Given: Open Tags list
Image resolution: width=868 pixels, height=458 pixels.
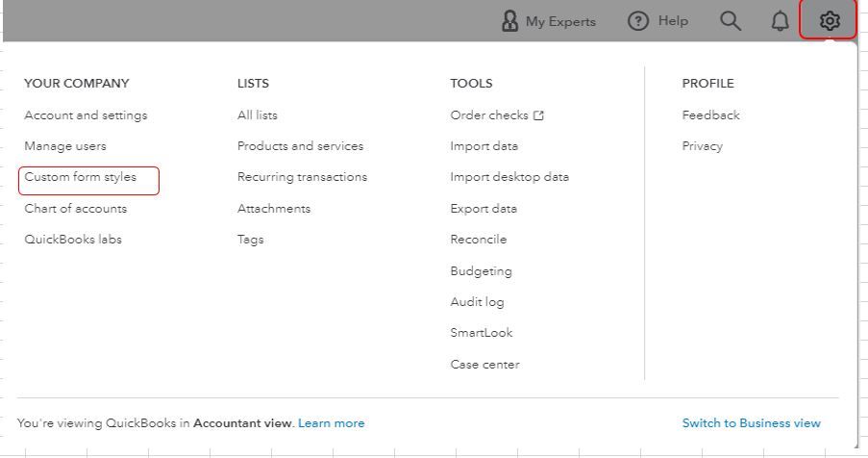Looking at the screenshot, I should click(250, 240).
